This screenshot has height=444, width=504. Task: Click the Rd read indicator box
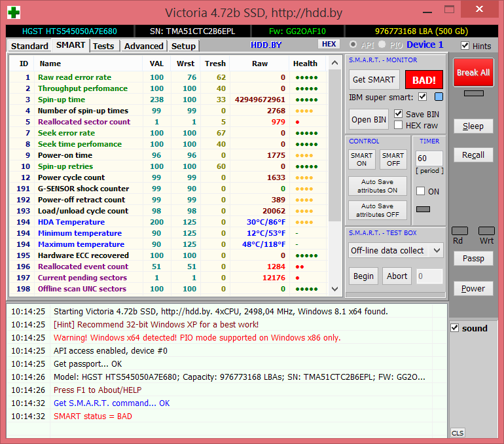[x=460, y=231]
